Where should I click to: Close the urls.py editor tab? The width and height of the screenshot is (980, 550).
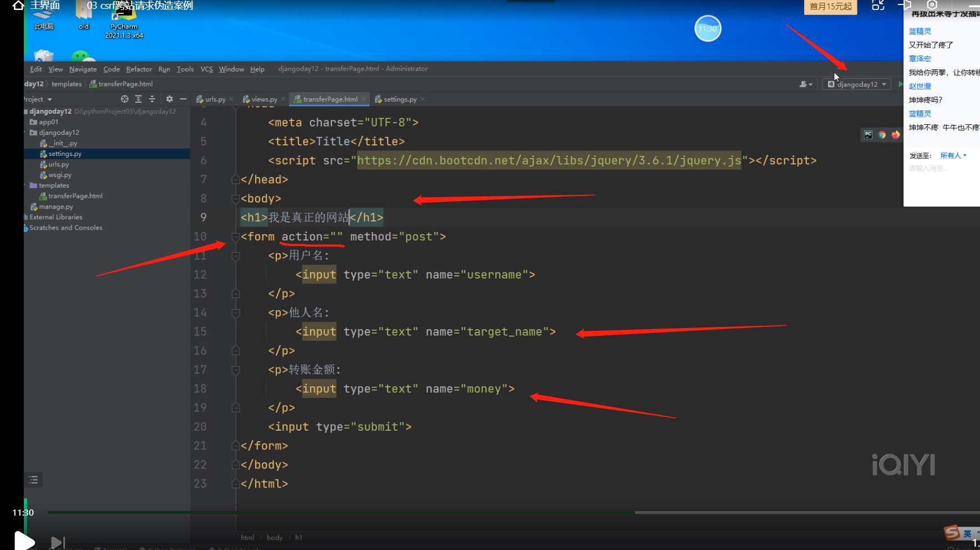click(231, 99)
